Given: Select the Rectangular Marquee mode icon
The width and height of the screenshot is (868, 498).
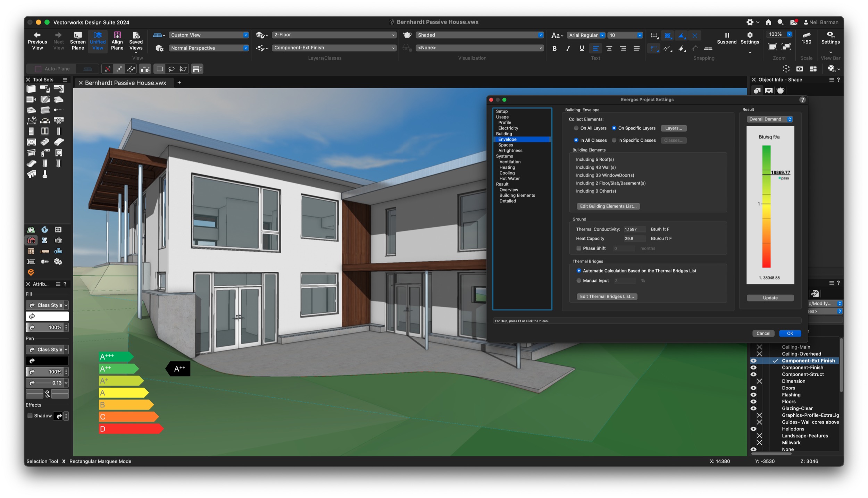Looking at the screenshot, I should [x=159, y=69].
